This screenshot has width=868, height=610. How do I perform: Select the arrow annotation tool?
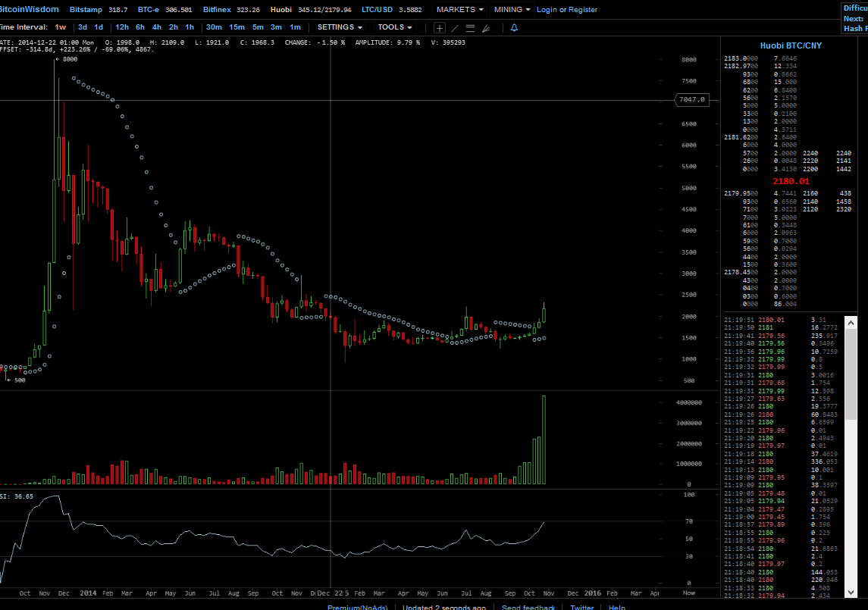click(486, 27)
